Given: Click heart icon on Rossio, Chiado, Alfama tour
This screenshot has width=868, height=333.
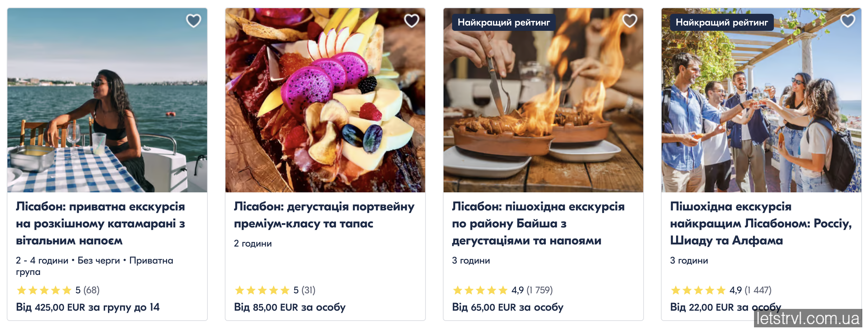Looking at the screenshot, I should pyautogui.click(x=847, y=21).
